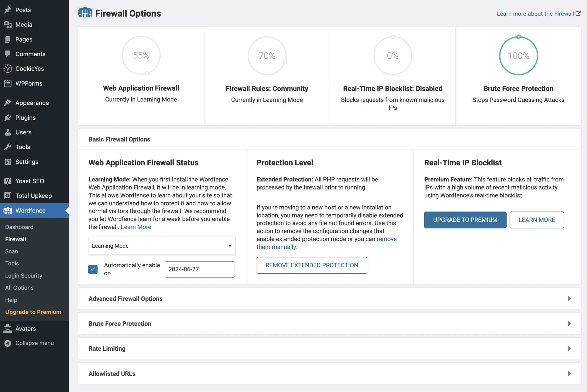Go to the Scan submenu item

coord(11,251)
